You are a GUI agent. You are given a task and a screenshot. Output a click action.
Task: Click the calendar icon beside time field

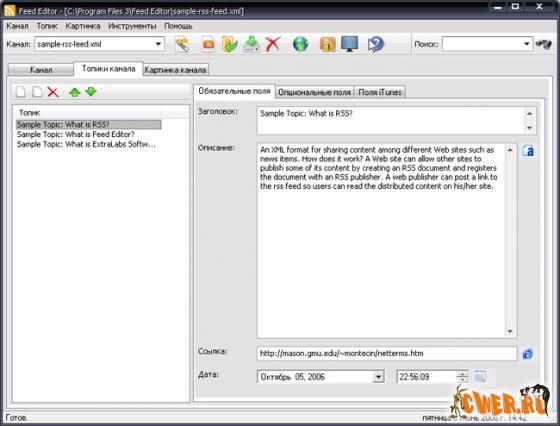tap(480, 377)
